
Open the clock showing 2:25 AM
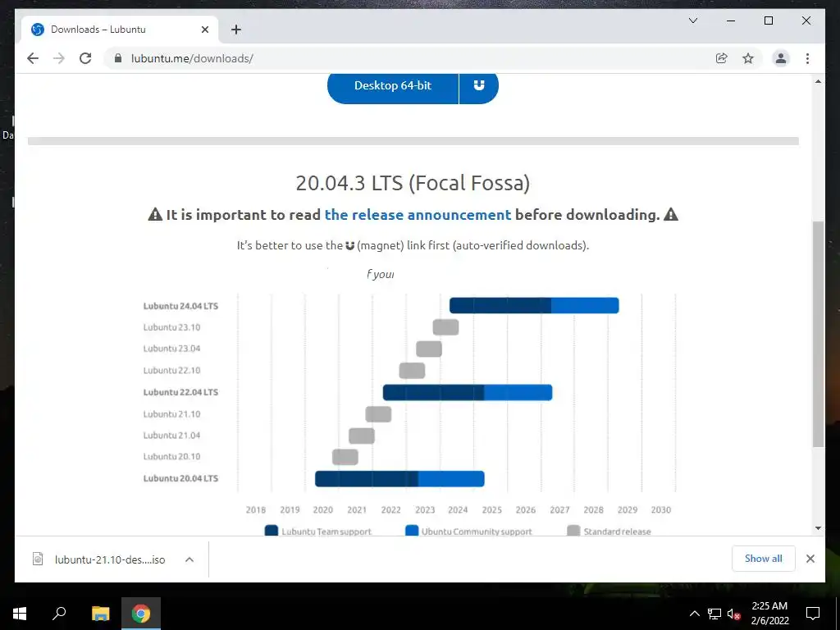pyautogui.click(x=769, y=614)
